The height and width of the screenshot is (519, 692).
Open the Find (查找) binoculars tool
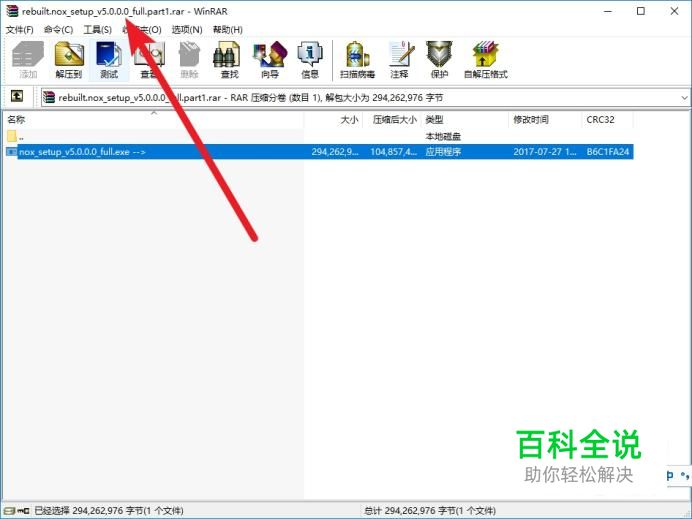click(x=229, y=60)
